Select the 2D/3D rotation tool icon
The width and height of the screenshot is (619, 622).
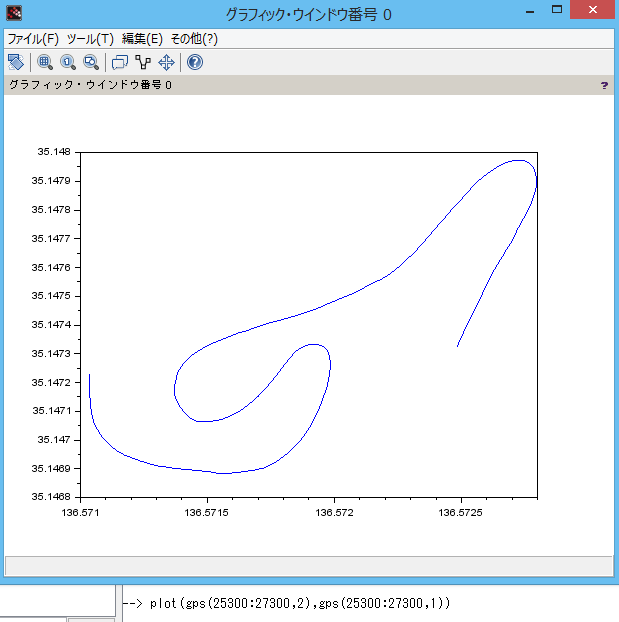click(x=15, y=62)
